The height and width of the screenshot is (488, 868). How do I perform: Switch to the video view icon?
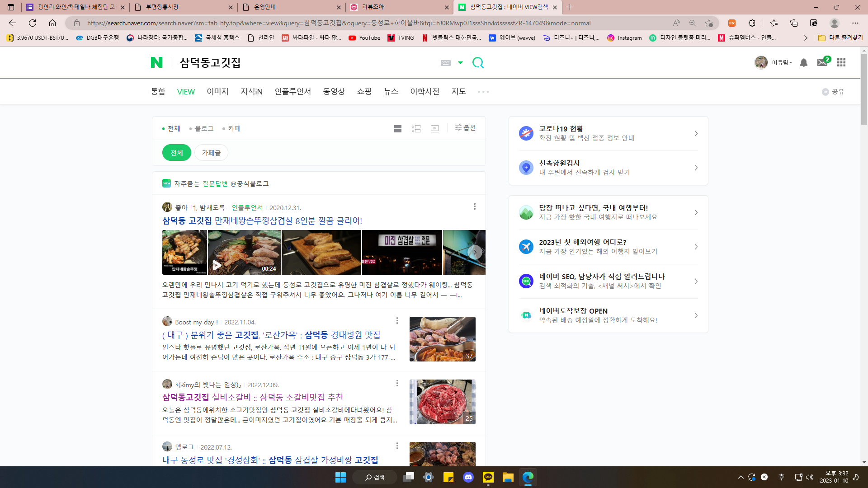[x=434, y=129]
